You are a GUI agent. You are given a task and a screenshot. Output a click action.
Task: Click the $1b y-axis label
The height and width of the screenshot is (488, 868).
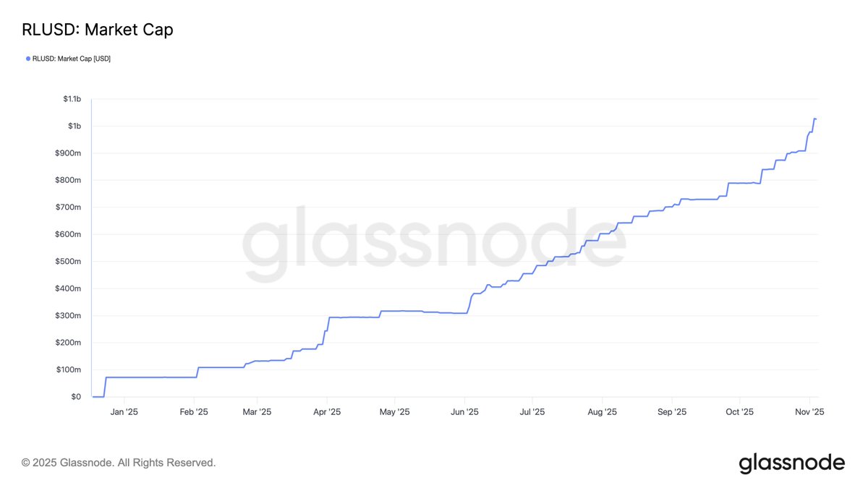pyautogui.click(x=75, y=127)
